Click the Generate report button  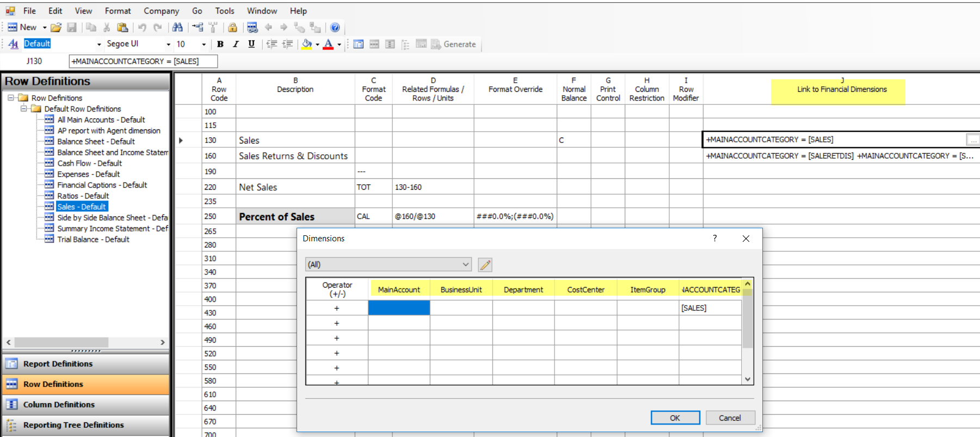tap(453, 44)
